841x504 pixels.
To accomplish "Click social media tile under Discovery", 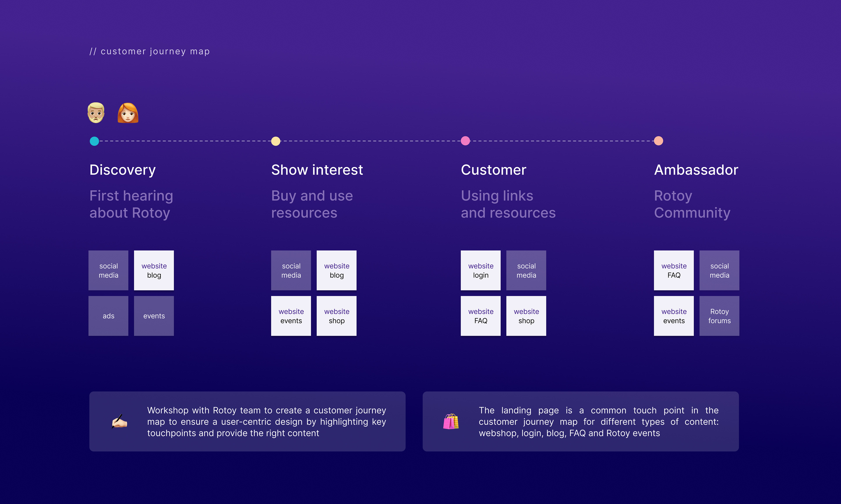I will click(x=108, y=270).
